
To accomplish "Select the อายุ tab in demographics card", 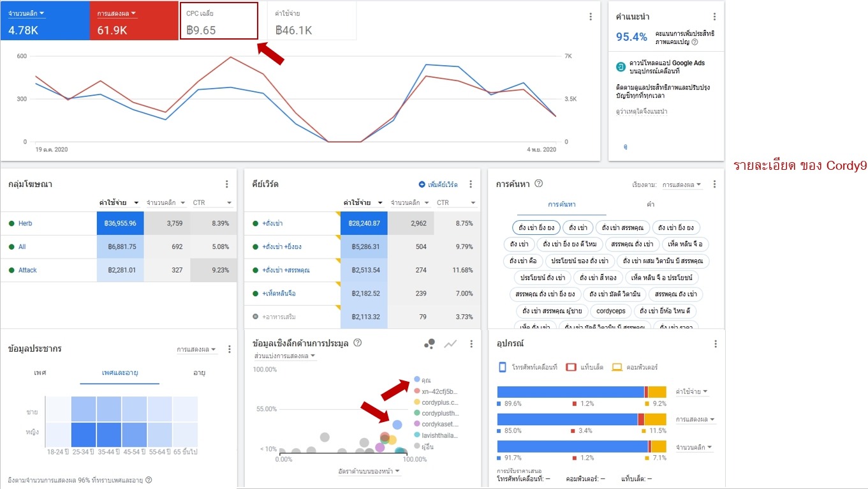I will [199, 372].
